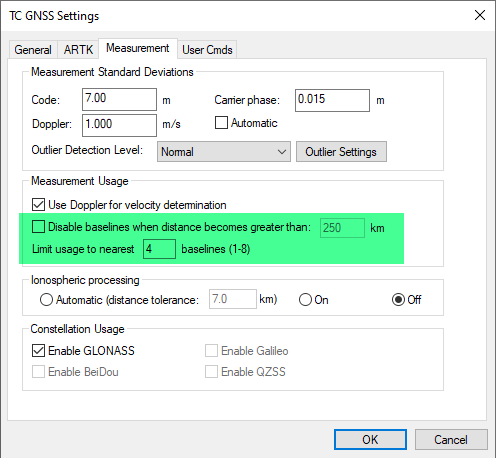Open the User Cmds tab
This screenshot has width=496, height=458.
tap(207, 50)
